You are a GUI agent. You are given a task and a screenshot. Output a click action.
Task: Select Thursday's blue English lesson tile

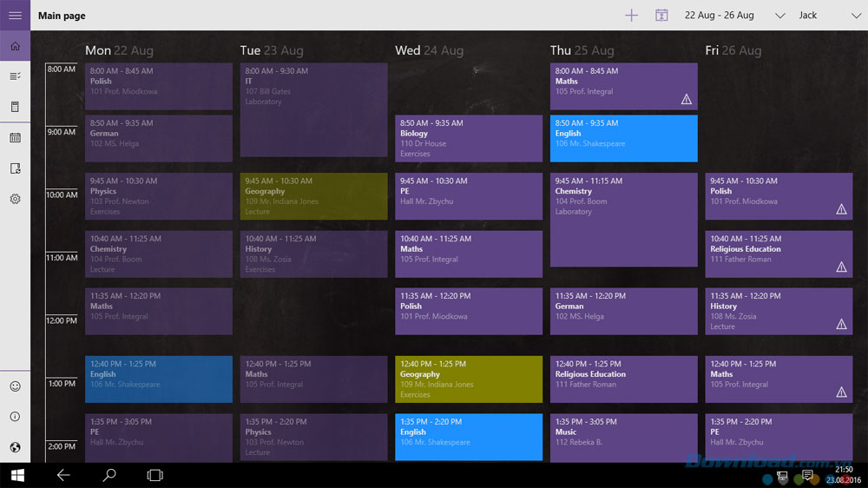623,138
